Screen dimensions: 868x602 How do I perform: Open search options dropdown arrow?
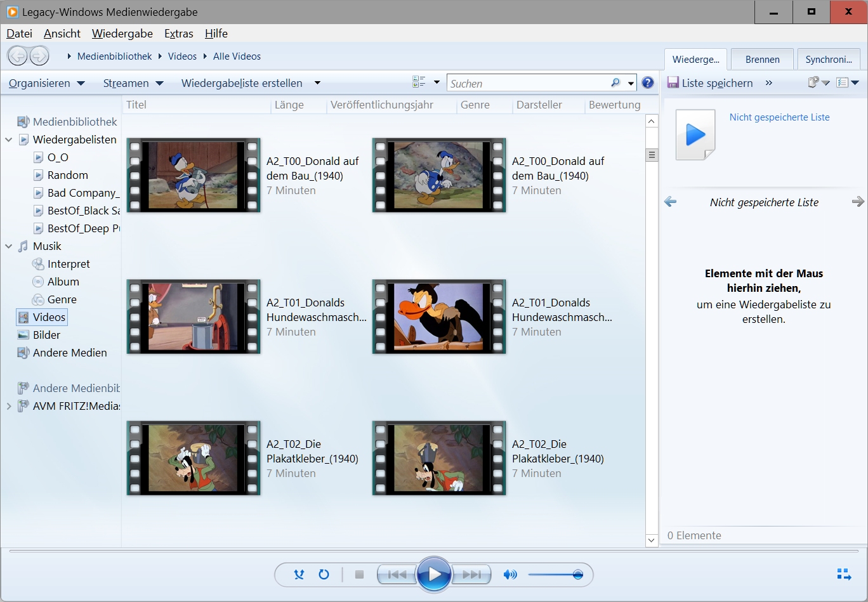tap(631, 83)
